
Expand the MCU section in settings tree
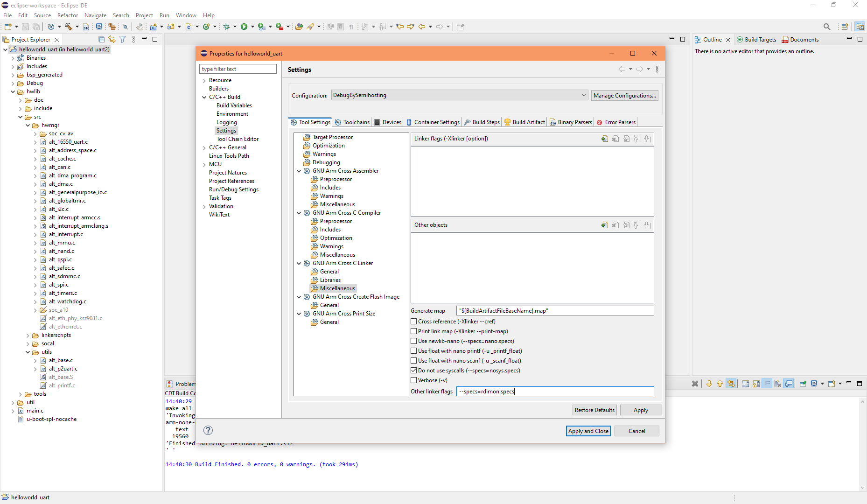point(204,164)
